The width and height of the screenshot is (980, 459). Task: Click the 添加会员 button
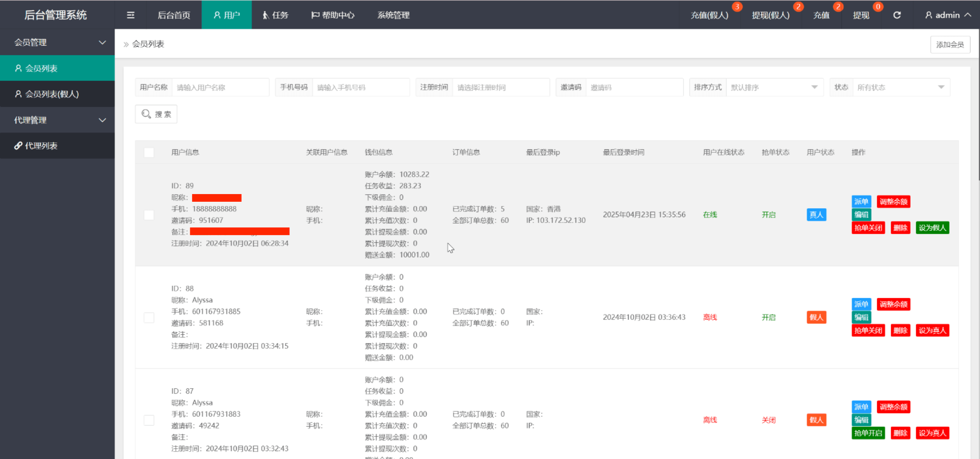click(x=950, y=45)
